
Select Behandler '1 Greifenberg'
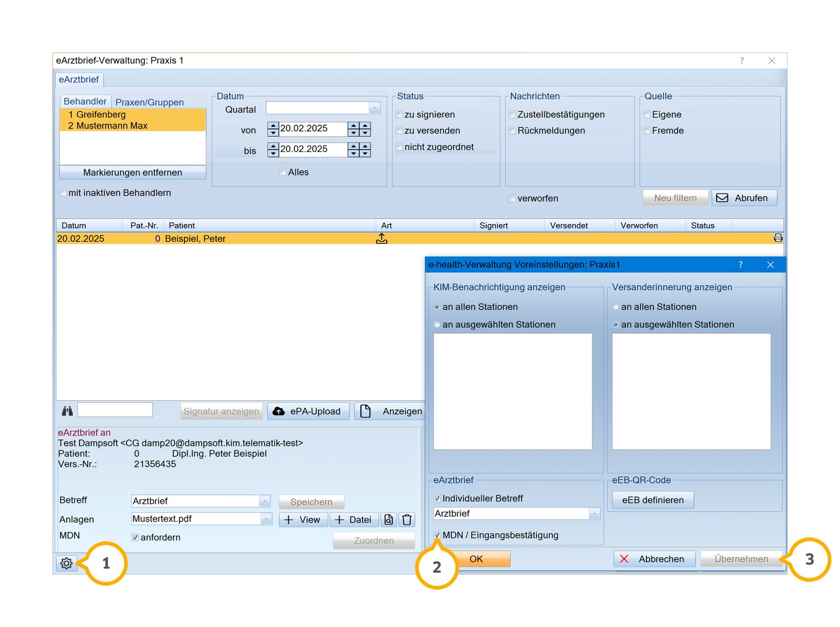tap(132, 114)
